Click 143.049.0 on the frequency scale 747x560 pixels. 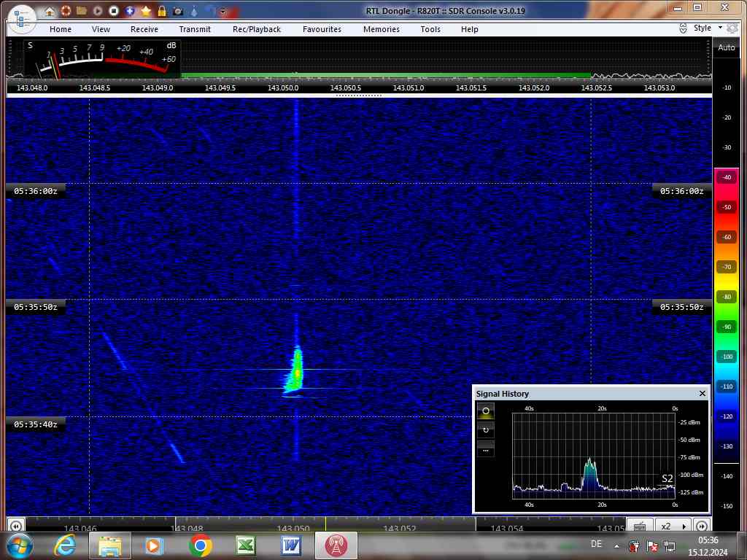click(158, 87)
